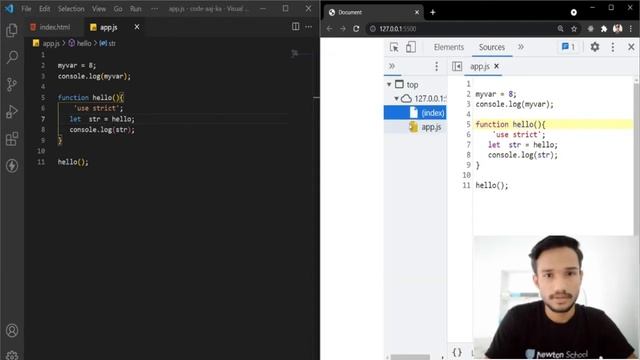This screenshot has width=640, height=360.
Task: Set breakpoint on line 5 gutter
Action: coord(468,124)
